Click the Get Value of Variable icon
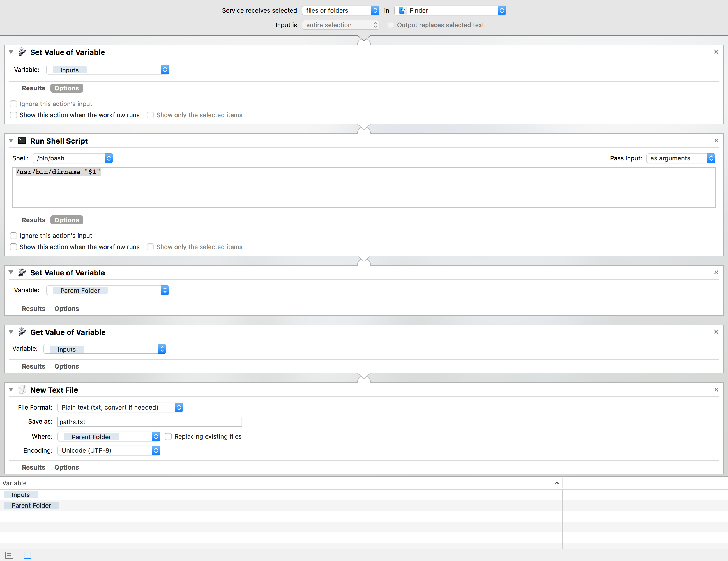Image resolution: width=728 pixels, height=561 pixels. click(x=22, y=332)
